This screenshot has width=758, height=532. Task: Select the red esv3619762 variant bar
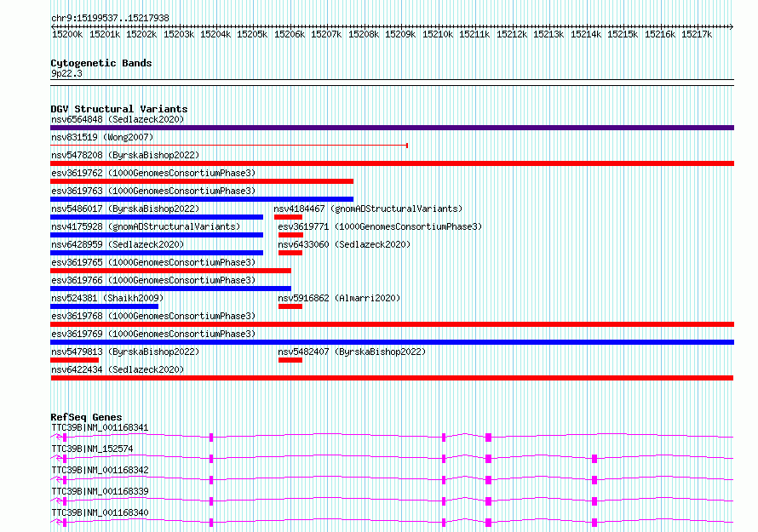click(202, 181)
